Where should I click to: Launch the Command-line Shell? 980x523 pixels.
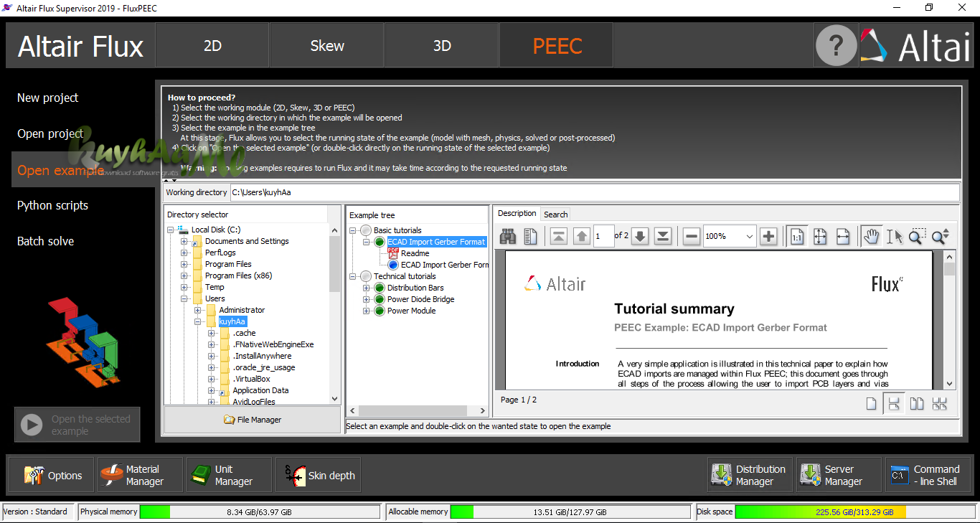coord(928,475)
